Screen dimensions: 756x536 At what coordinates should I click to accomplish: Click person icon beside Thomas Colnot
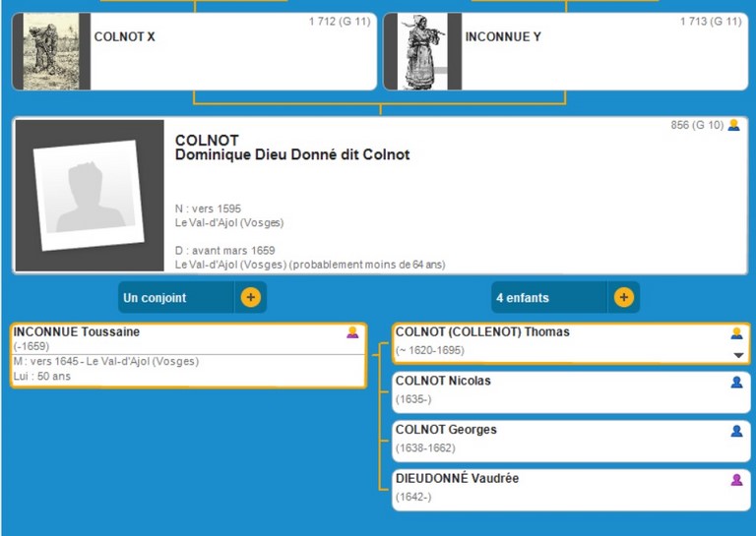(736, 333)
